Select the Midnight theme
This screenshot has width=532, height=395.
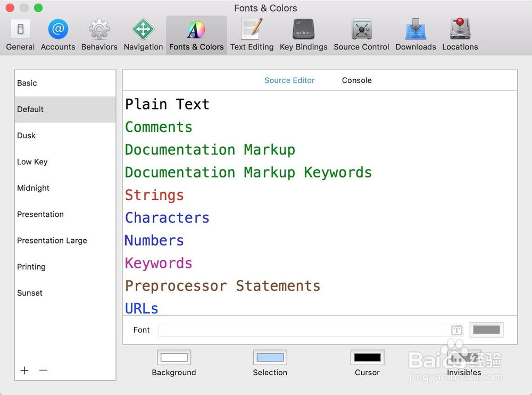[x=65, y=188]
